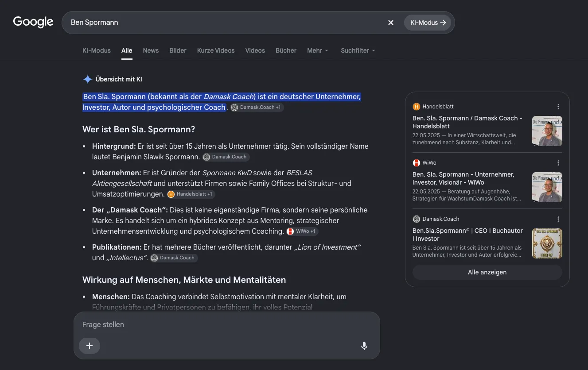Open Damask.Coach chip under Publikationen
The height and width of the screenshot is (370, 588).
(x=174, y=258)
